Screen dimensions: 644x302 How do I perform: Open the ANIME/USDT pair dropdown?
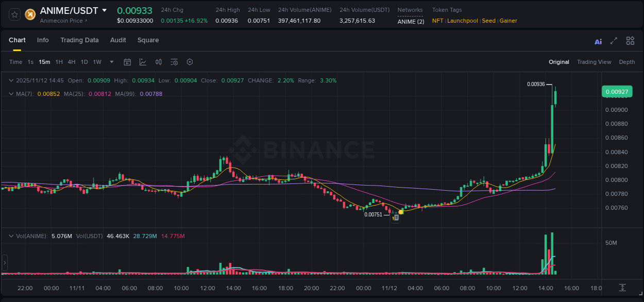(106, 10)
